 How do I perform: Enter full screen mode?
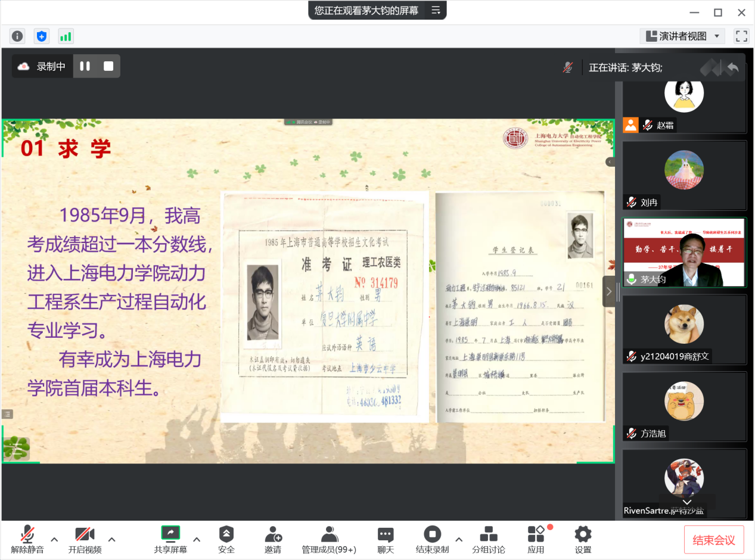click(x=741, y=36)
